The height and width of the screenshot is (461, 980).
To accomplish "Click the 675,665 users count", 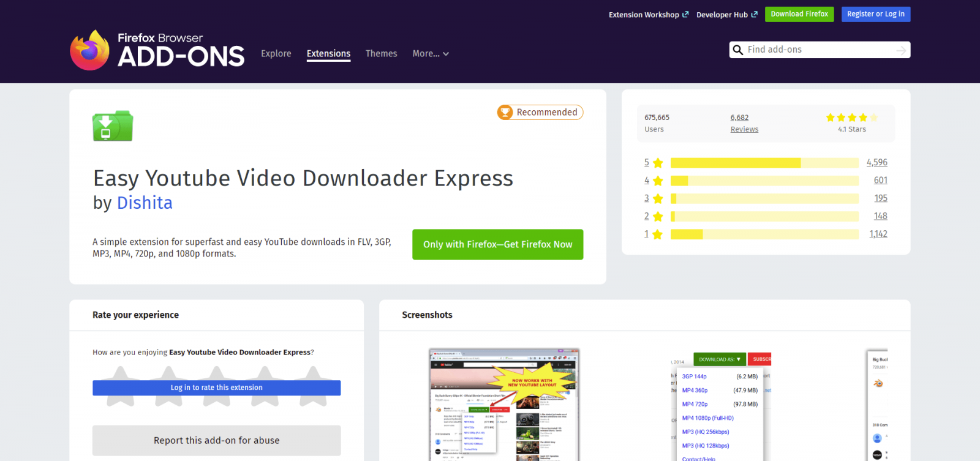I will (657, 118).
